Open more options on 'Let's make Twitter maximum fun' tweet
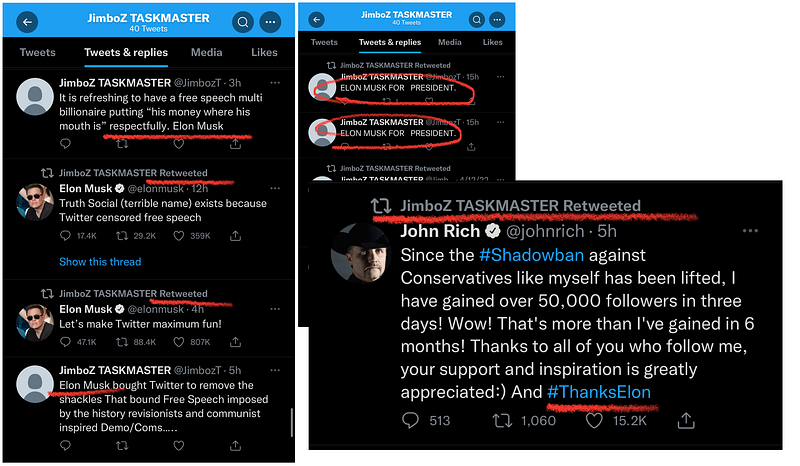This screenshot has height=466, width=800. 275,309
